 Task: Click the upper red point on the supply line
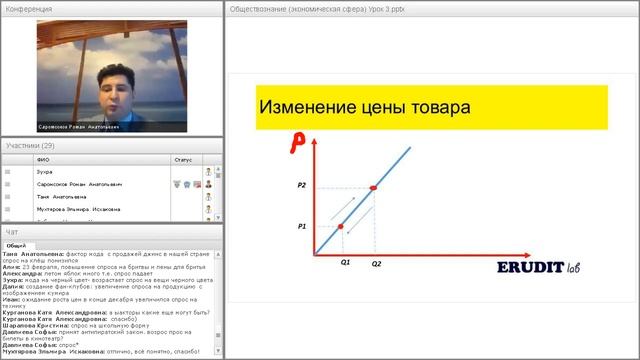point(373,188)
